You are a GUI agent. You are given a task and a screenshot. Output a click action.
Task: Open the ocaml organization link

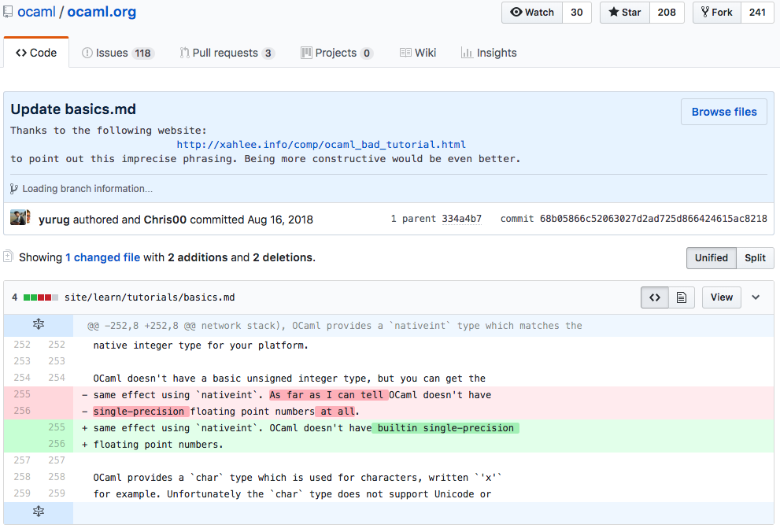point(36,12)
